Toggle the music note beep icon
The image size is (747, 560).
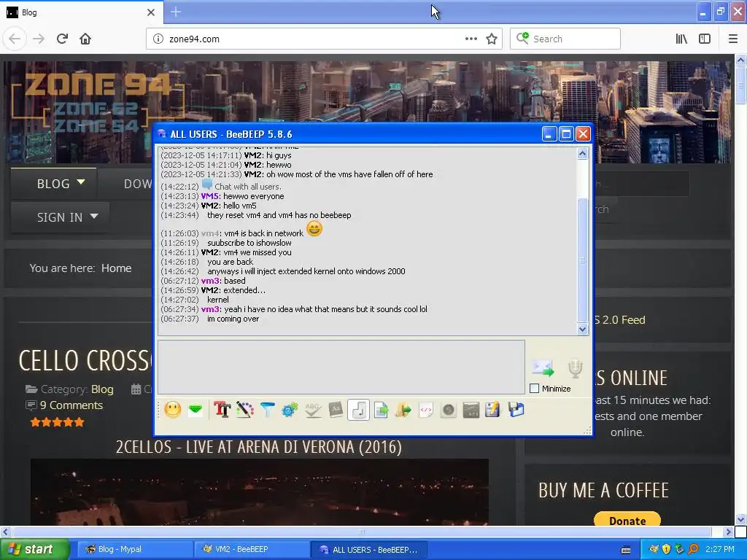(358, 410)
